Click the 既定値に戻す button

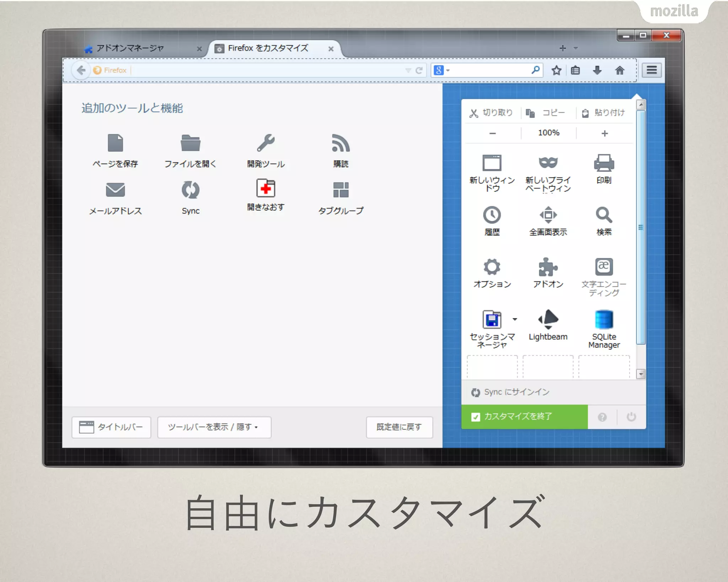click(x=399, y=427)
